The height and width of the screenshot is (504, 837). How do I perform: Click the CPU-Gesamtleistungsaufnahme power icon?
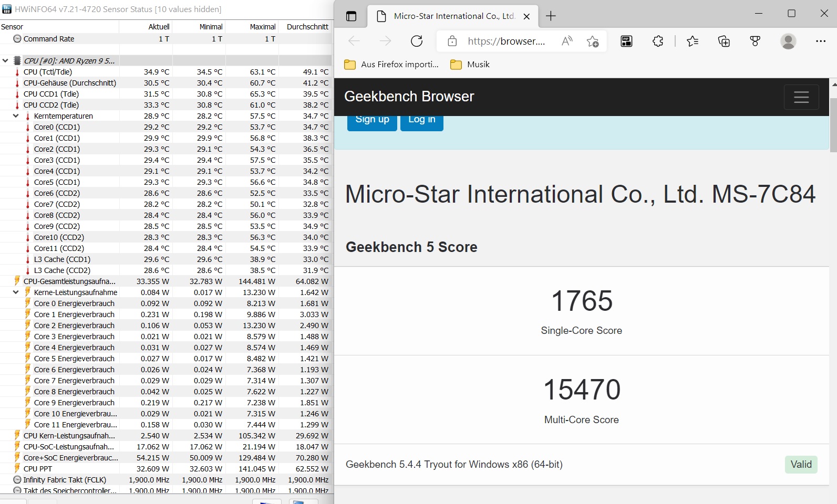(17, 281)
